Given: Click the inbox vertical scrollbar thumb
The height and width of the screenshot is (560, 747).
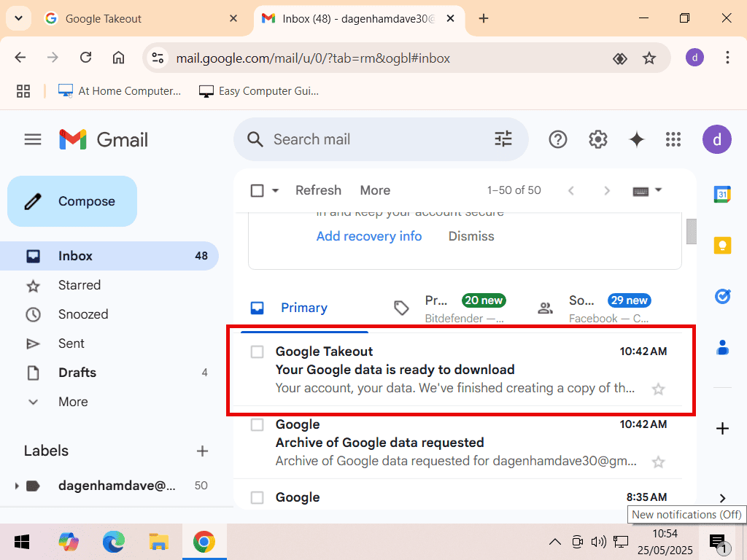Looking at the screenshot, I should coord(692,231).
